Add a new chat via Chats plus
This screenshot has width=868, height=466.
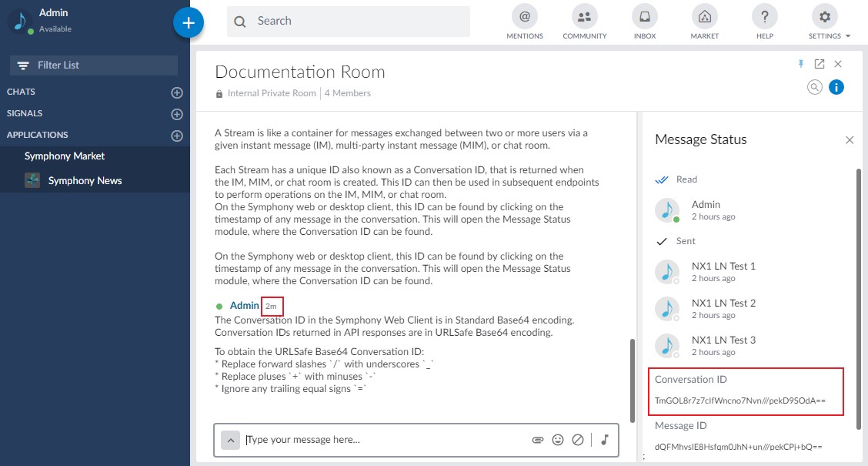click(x=177, y=92)
